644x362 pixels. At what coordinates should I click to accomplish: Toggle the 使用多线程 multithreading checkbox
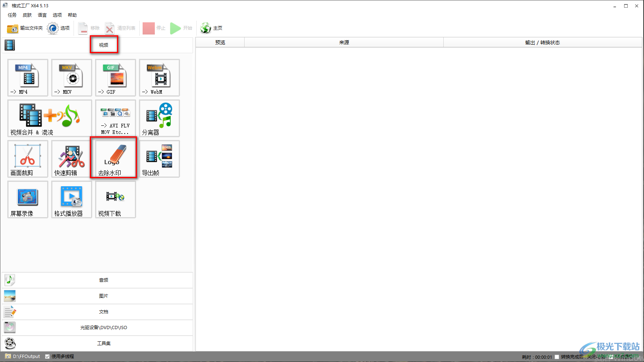(x=48, y=356)
